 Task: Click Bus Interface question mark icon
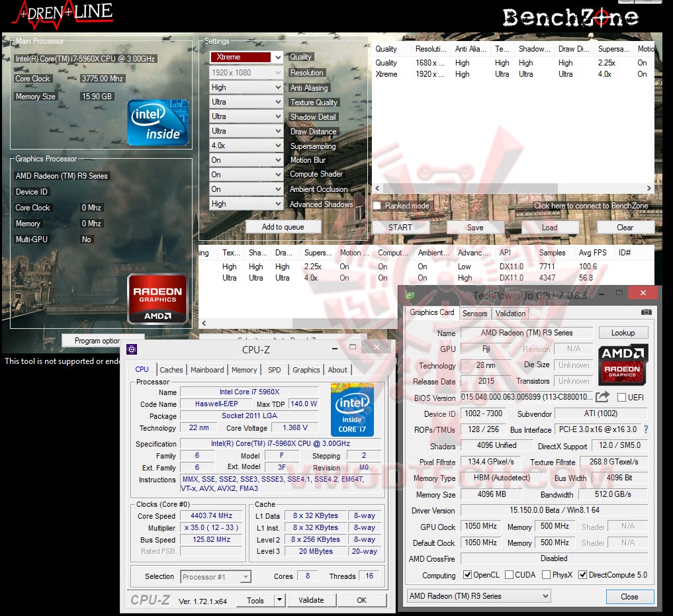[646, 429]
